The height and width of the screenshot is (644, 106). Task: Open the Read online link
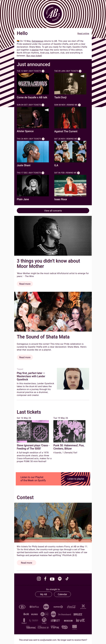[83, 33]
